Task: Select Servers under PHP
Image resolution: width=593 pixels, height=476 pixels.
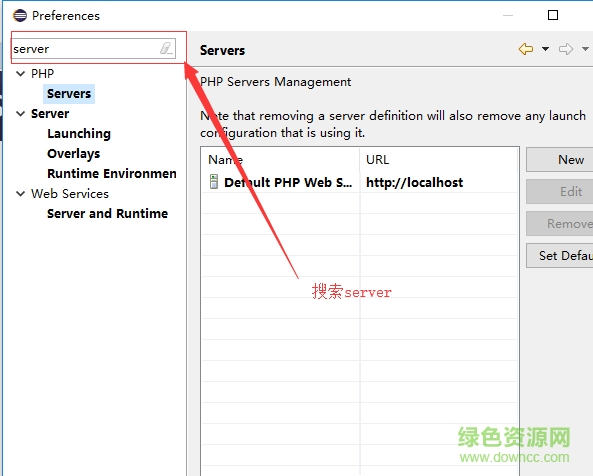Action: point(69,94)
